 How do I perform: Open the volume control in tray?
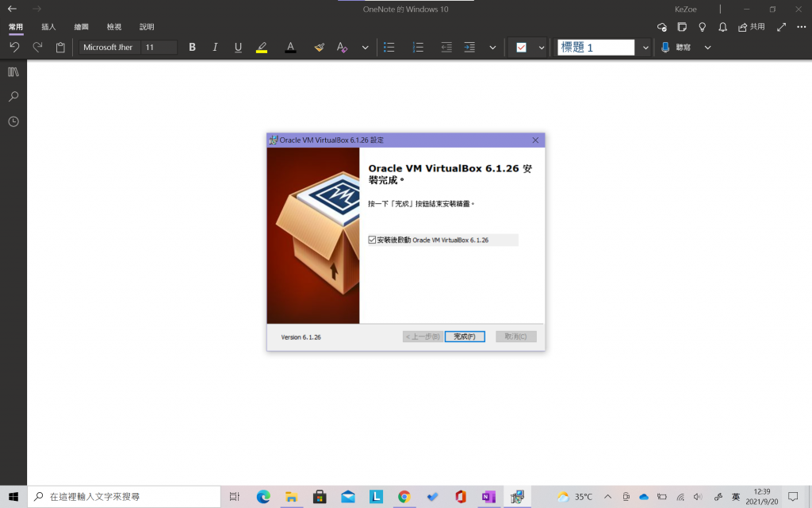pos(698,497)
